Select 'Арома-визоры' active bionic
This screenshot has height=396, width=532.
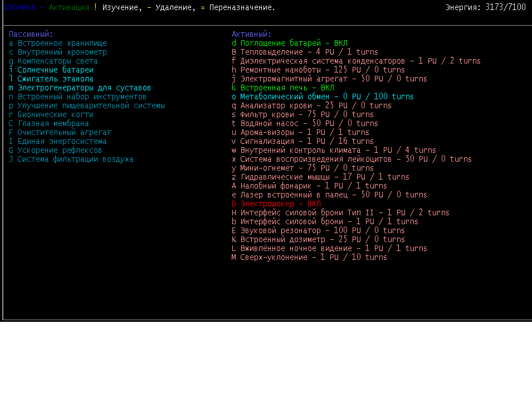coord(300,132)
